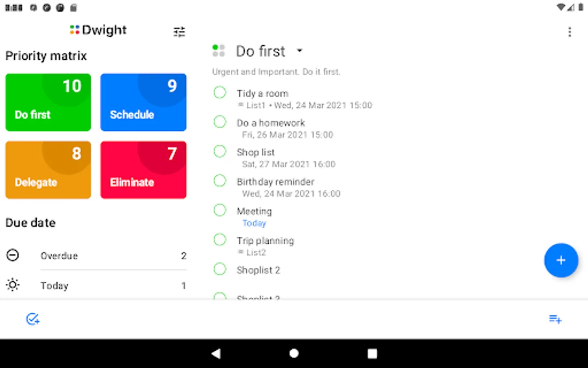Open the three-dot overflow menu
Viewport: 588px width, 368px height.
pos(570,32)
